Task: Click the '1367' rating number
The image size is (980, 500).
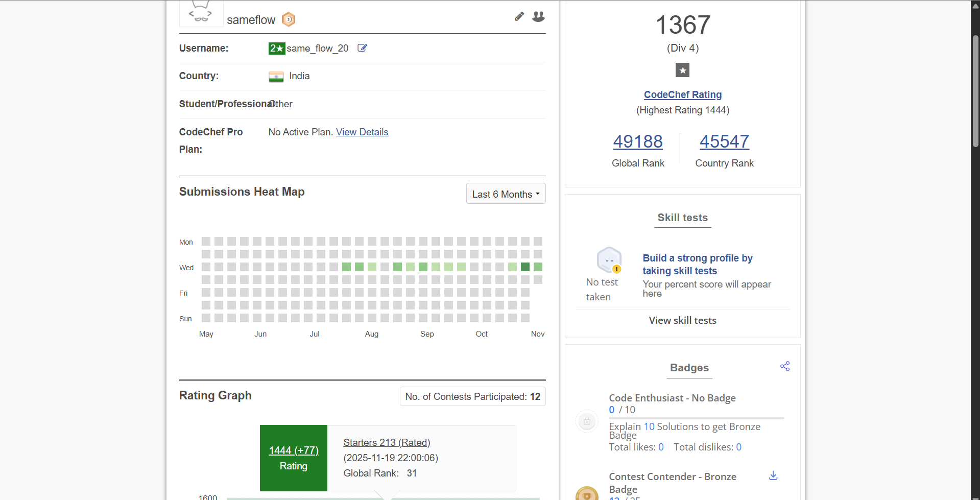Action: 683,25
